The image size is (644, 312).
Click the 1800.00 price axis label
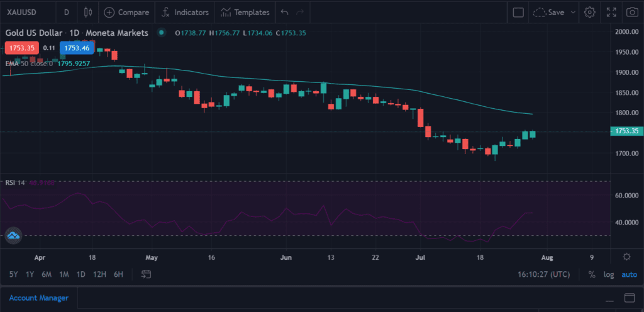627,113
